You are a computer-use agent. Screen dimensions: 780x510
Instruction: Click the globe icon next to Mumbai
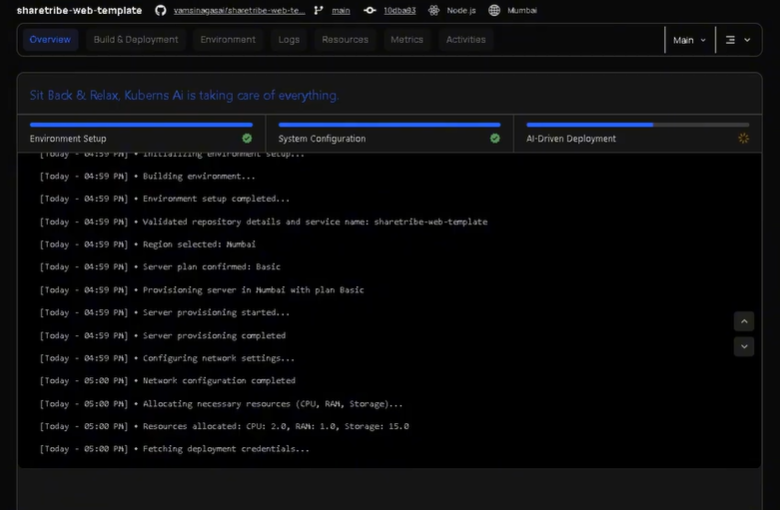(x=494, y=10)
